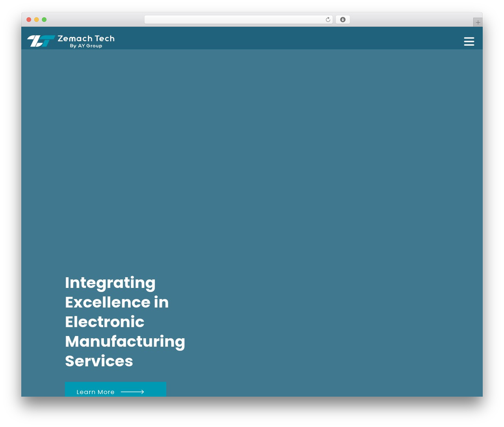The width and height of the screenshot is (504, 427).
Task: Click the Zemach Tech site title
Action: 86,39
